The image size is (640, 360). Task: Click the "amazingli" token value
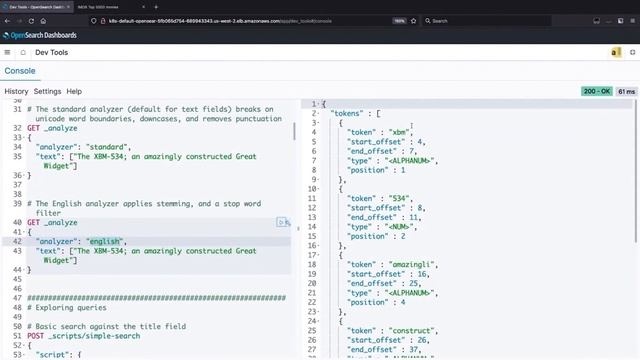pos(411,264)
